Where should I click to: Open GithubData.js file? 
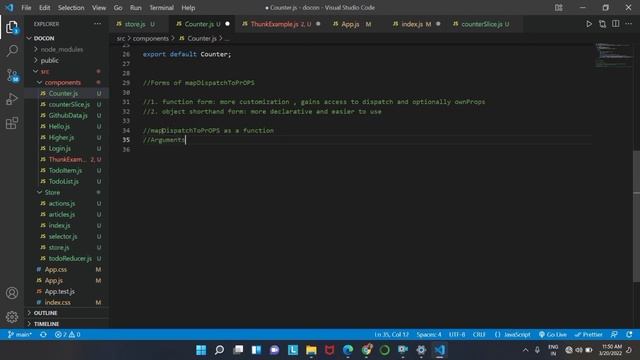(68, 116)
